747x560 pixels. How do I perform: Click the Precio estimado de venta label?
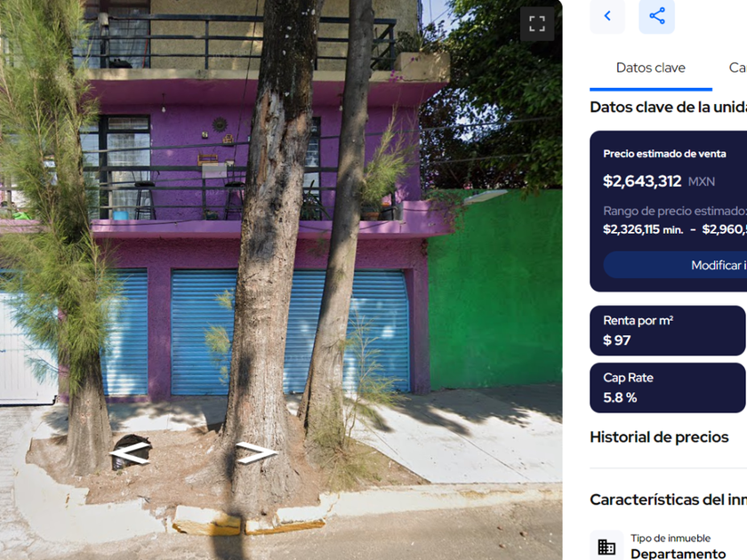[x=664, y=154]
